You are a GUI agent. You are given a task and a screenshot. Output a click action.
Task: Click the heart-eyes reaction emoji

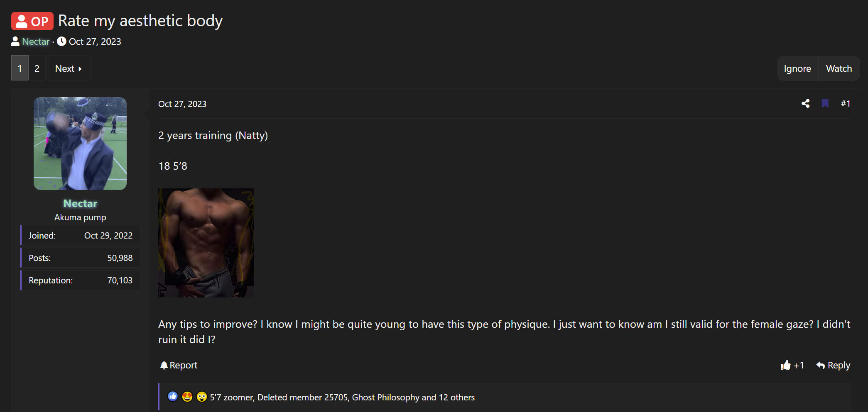pos(187,397)
